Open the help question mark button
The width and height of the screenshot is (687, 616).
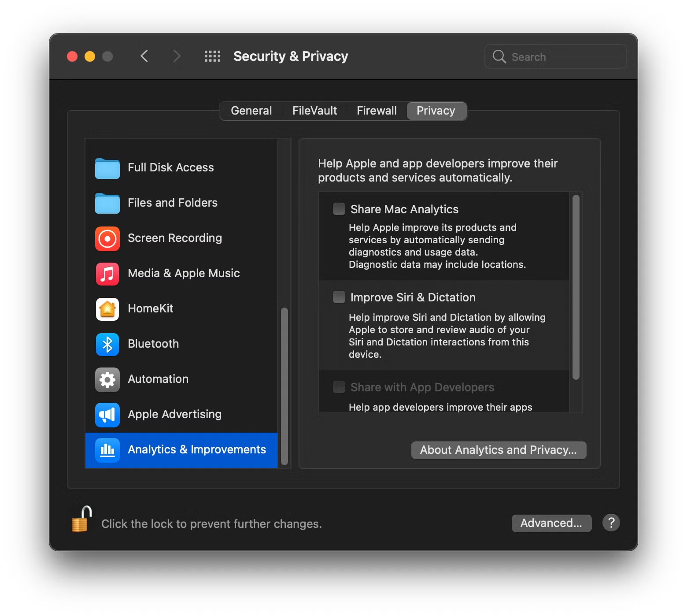coord(611,523)
